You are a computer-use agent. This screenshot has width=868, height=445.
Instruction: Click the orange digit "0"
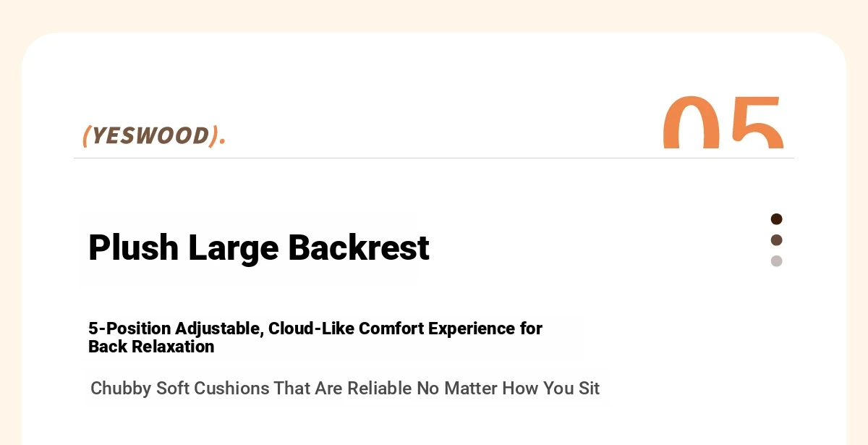692,123
